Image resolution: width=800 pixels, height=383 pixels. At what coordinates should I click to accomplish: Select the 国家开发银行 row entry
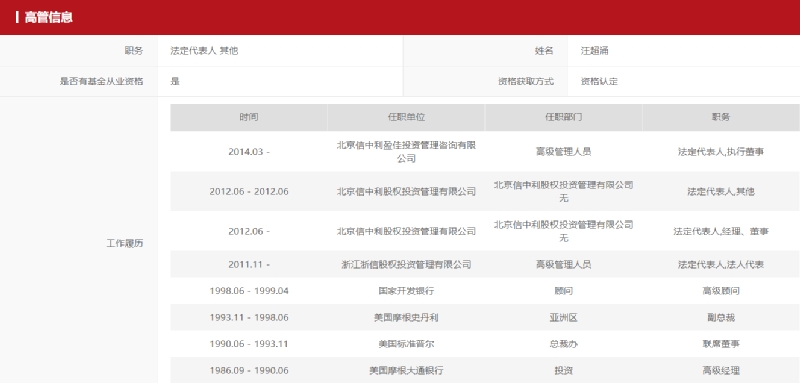point(406,291)
